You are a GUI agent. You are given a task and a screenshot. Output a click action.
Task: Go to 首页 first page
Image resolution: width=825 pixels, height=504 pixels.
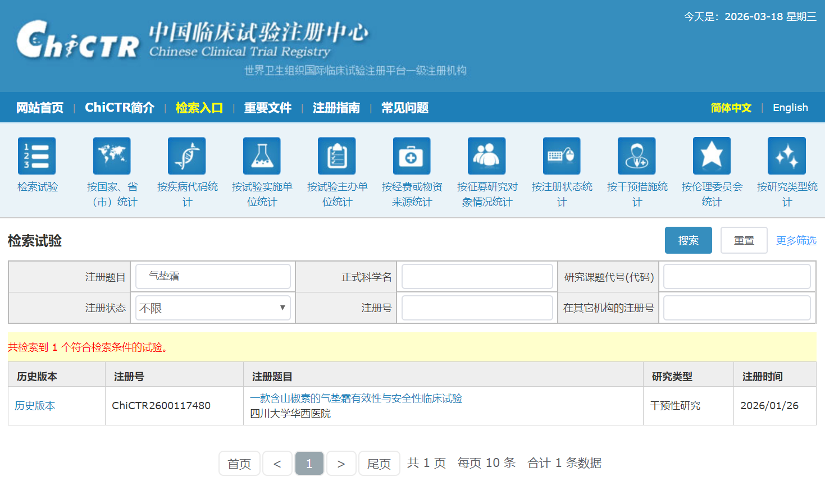pyautogui.click(x=239, y=464)
